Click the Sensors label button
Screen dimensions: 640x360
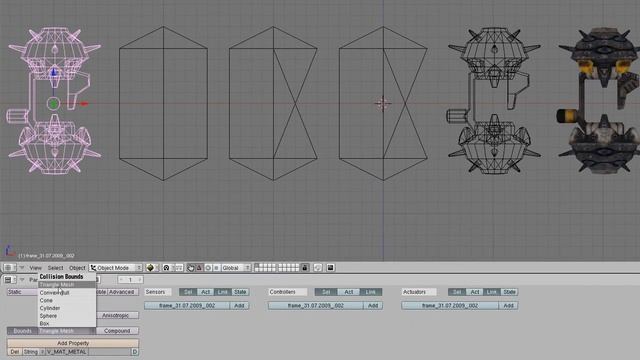click(158, 292)
